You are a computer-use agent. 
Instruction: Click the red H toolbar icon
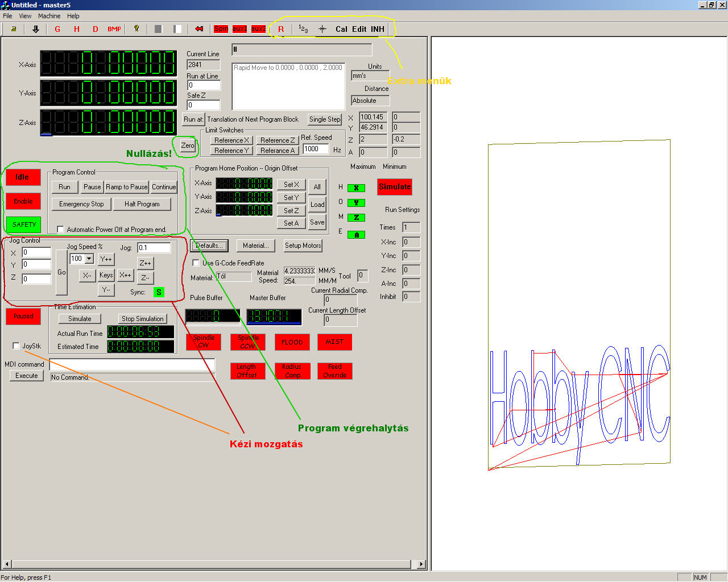coord(77,29)
